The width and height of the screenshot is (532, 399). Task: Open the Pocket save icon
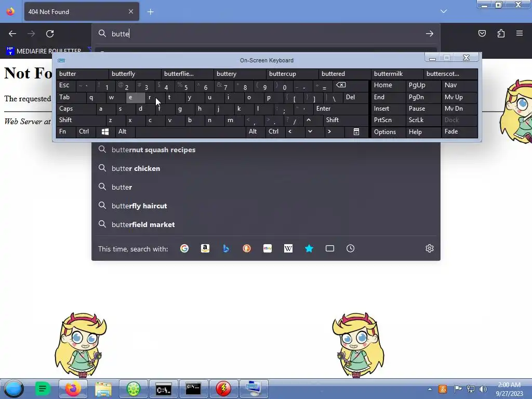pos(482,33)
